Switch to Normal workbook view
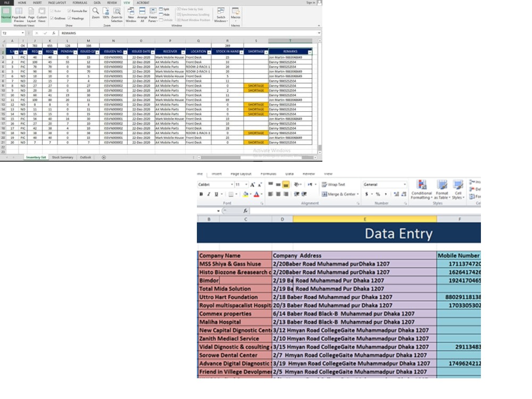This screenshot has height=399, width=532. coord(6,14)
